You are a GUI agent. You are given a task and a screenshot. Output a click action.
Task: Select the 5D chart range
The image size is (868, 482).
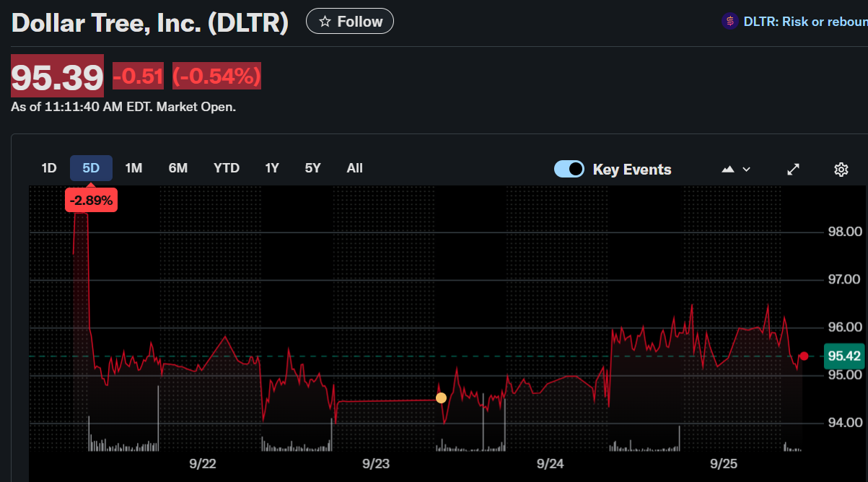(91, 168)
